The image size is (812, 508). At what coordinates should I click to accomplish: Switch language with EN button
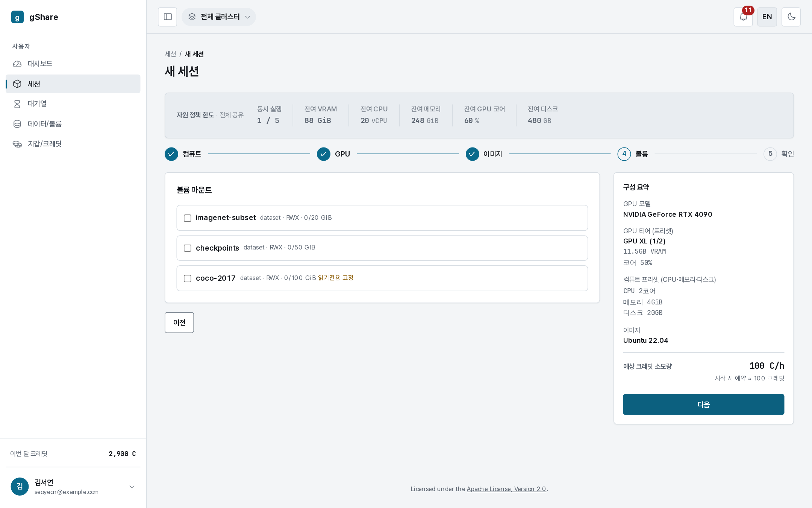(767, 17)
